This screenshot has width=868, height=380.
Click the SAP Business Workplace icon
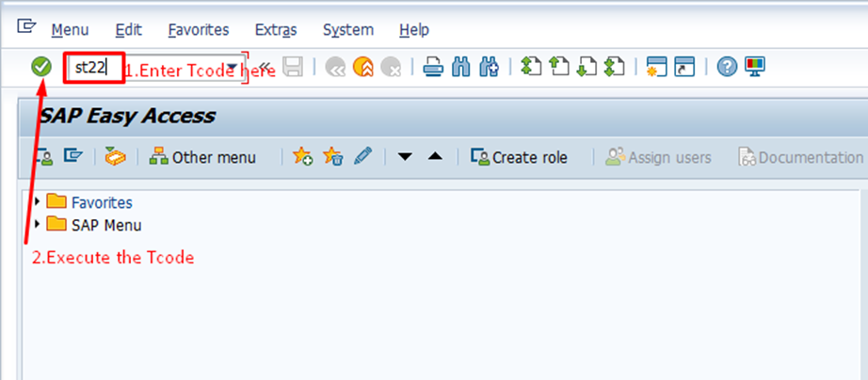[x=115, y=157]
